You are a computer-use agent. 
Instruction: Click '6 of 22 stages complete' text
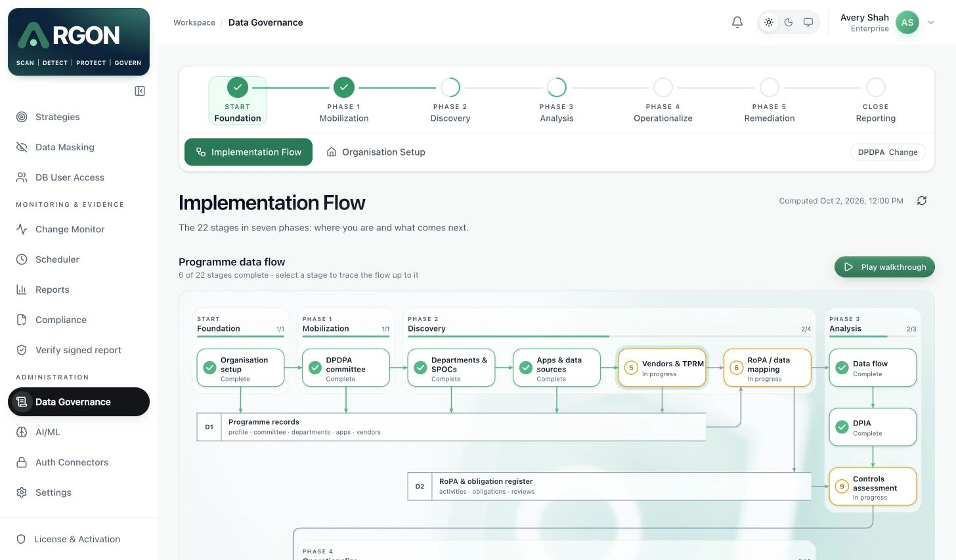pos(224,275)
